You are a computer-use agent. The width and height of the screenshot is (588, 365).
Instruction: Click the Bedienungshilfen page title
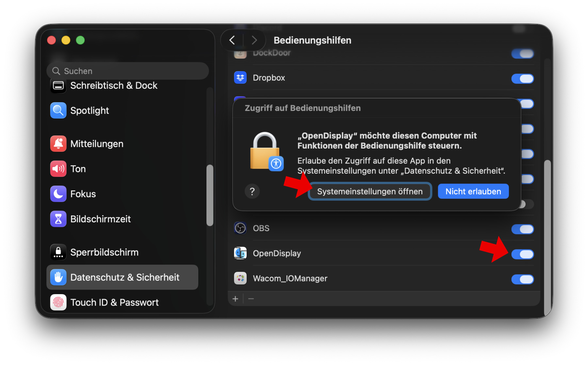click(x=313, y=40)
